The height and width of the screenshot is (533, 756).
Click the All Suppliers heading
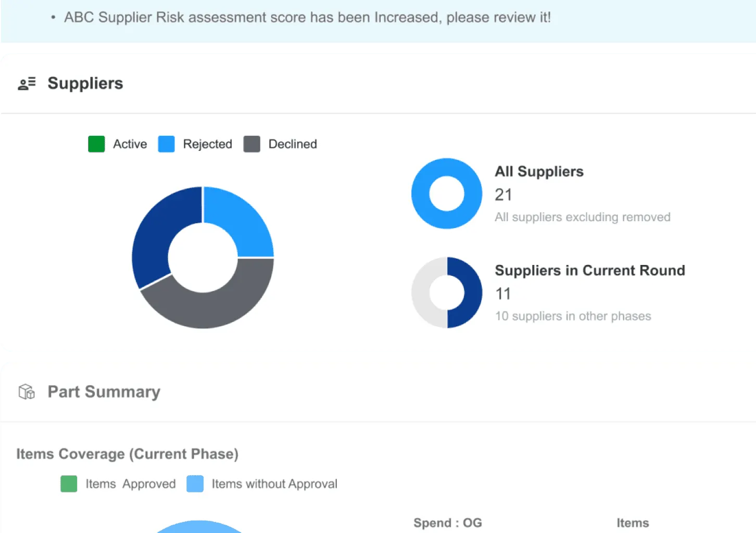click(x=539, y=171)
